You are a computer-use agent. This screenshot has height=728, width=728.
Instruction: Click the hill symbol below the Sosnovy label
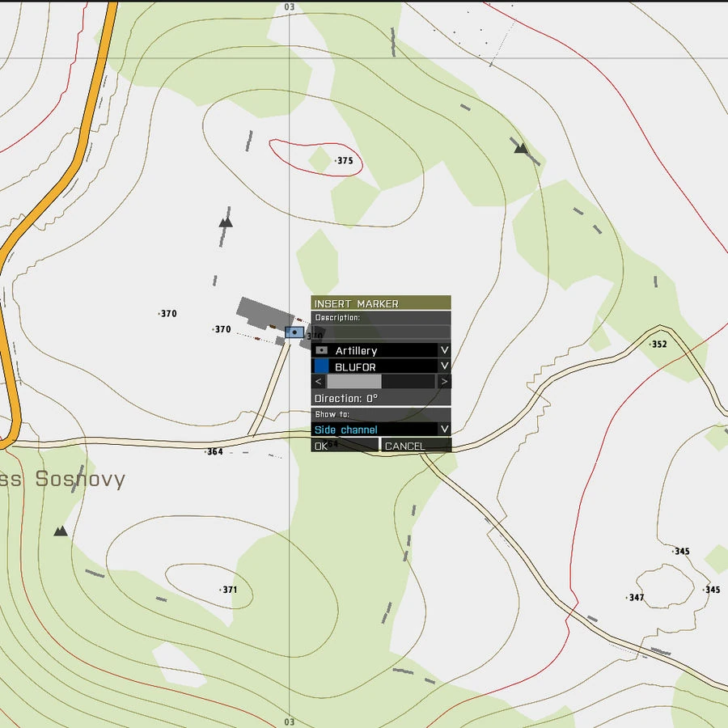tap(61, 531)
